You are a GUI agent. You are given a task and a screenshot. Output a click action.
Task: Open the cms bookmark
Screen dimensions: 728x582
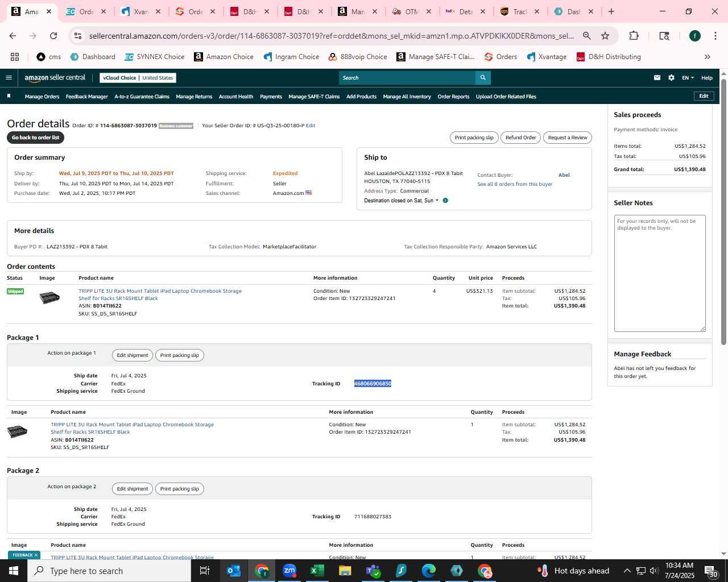pos(49,57)
